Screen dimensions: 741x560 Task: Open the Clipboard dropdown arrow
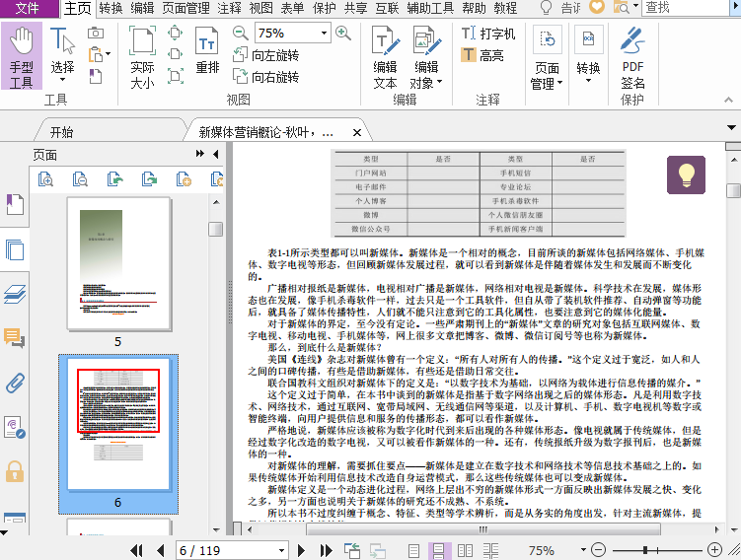click(109, 54)
